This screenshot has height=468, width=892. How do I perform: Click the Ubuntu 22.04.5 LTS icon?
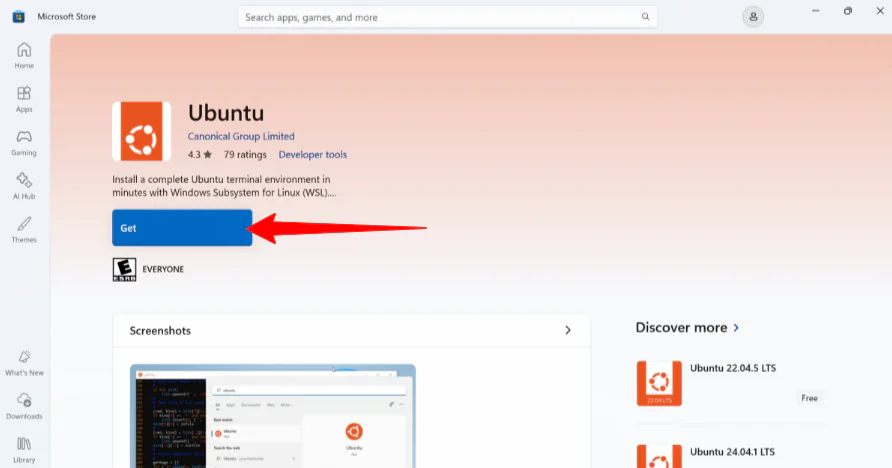tap(659, 383)
